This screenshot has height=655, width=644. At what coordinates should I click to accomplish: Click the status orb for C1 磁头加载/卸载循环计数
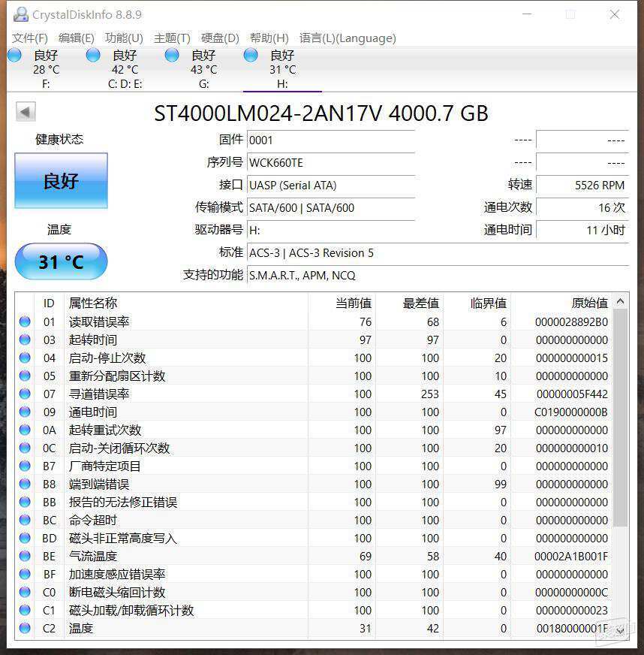point(25,610)
